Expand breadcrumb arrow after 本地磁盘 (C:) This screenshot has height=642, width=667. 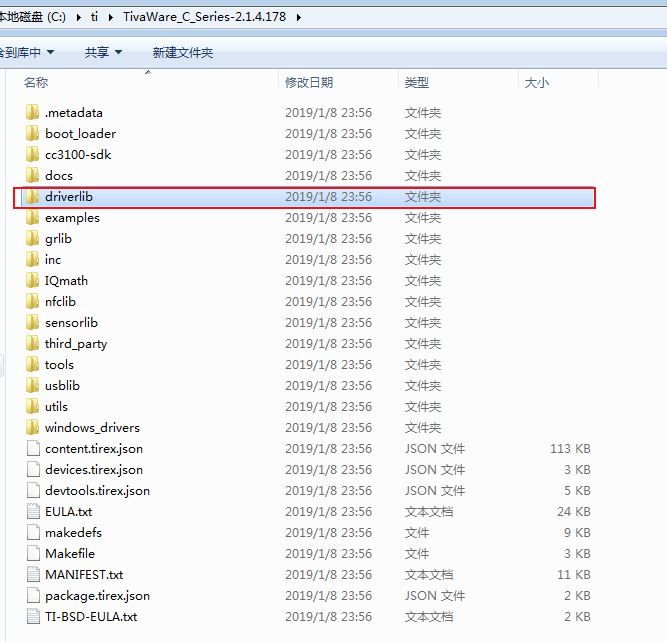(x=79, y=17)
